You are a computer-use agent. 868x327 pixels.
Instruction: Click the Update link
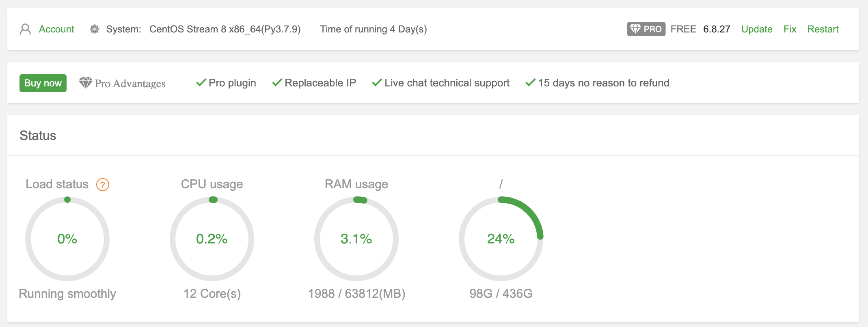point(756,29)
